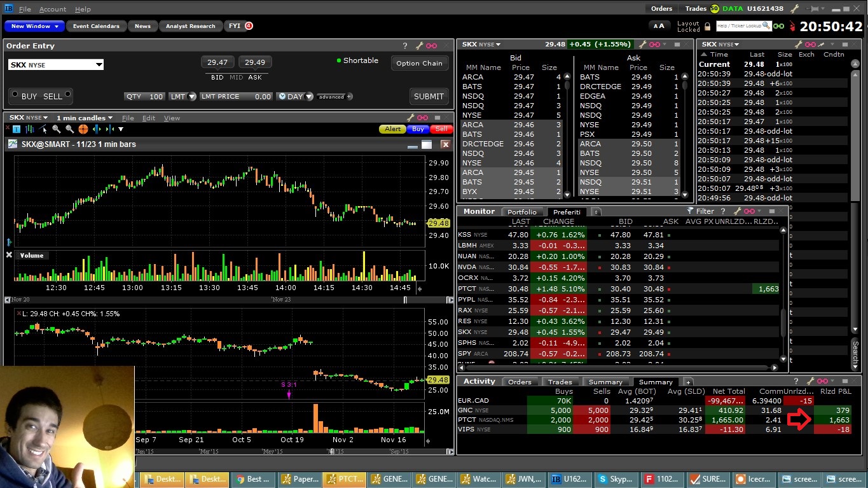
Task: Open the File menu in top menu bar
Action: point(25,9)
